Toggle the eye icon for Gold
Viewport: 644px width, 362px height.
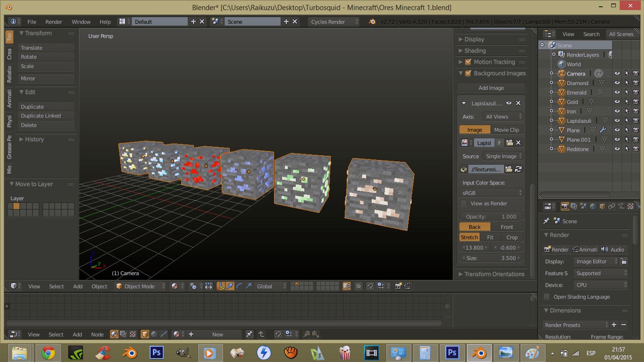pos(617,102)
